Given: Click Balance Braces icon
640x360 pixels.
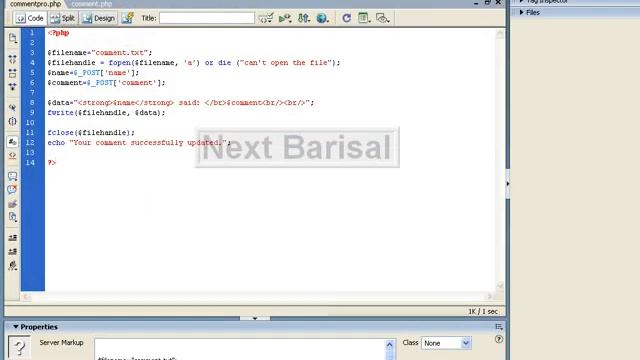Looking at the screenshot, I should click(x=13, y=121).
